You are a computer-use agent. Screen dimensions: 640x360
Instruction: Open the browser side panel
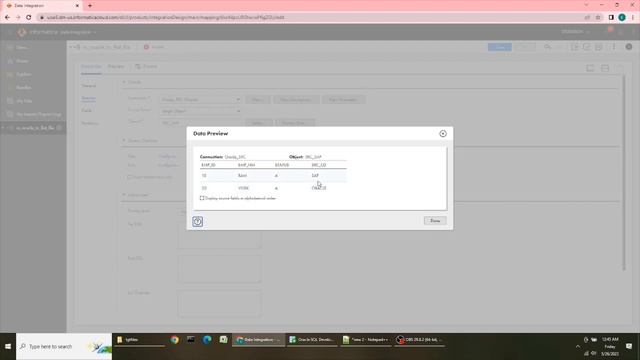click(x=611, y=18)
